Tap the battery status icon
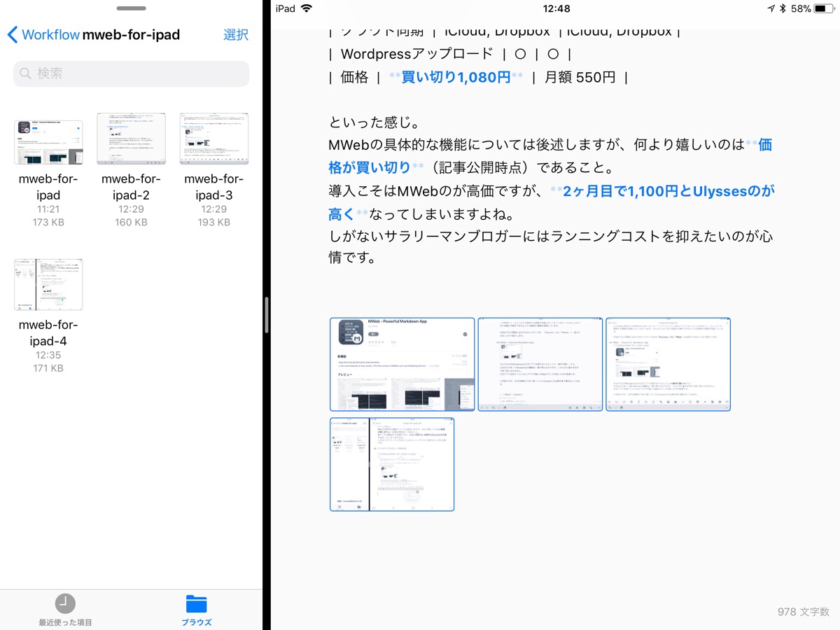This screenshot has height=630, width=840. pyautogui.click(x=823, y=8)
